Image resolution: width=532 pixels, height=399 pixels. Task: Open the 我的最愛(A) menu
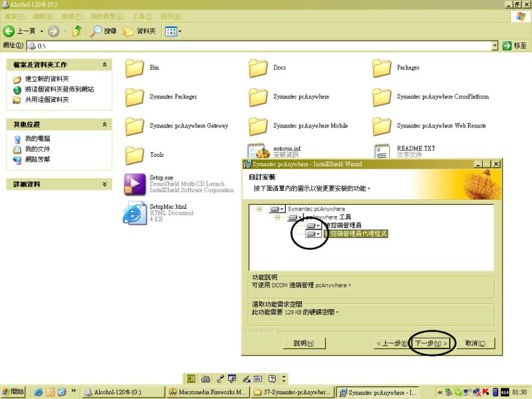107,16
